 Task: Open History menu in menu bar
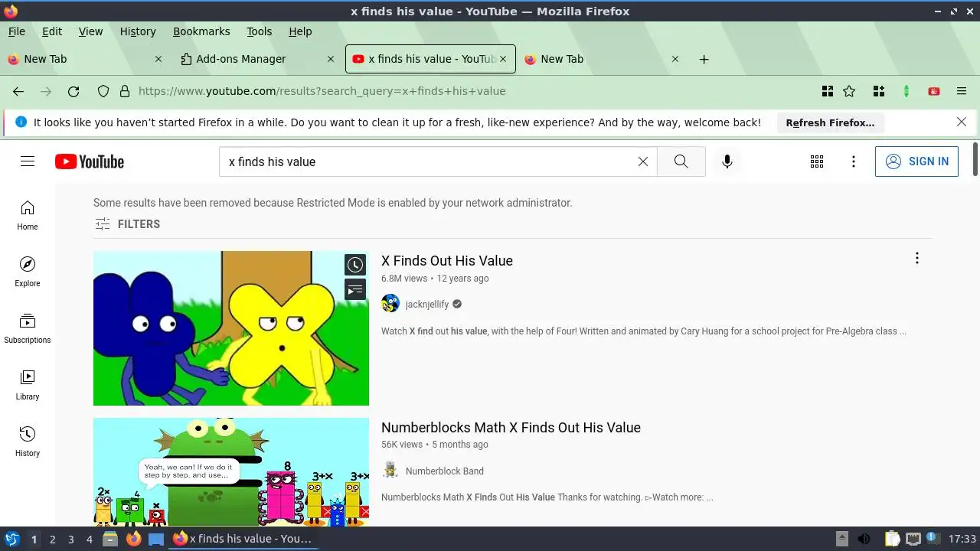pyautogui.click(x=138, y=31)
